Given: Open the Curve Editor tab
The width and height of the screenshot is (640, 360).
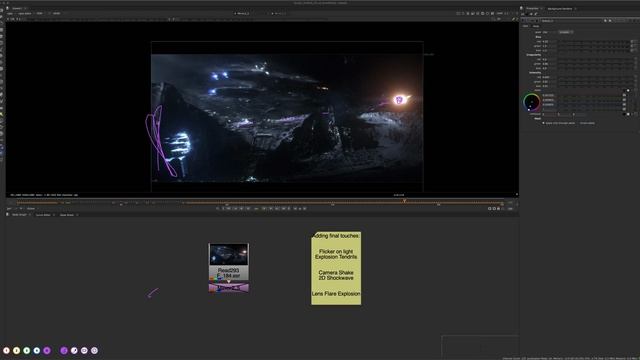Looking at the screenshot, I should point(43,215).
